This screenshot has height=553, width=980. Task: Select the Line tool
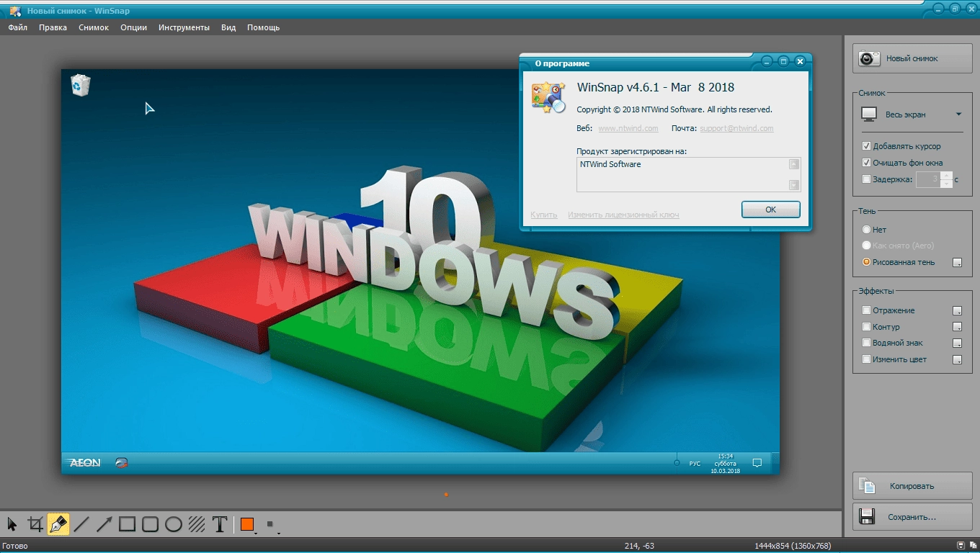click(x=81, y=524)
